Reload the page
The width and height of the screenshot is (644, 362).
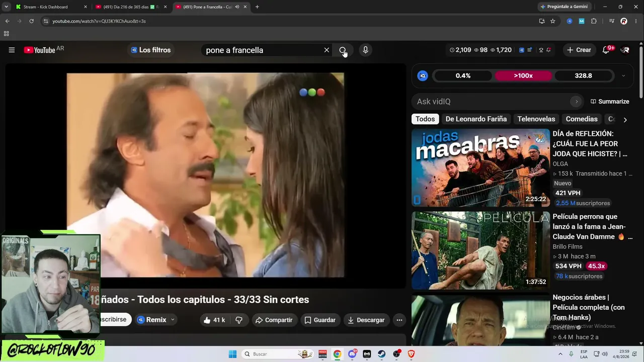tap(31, 21)
